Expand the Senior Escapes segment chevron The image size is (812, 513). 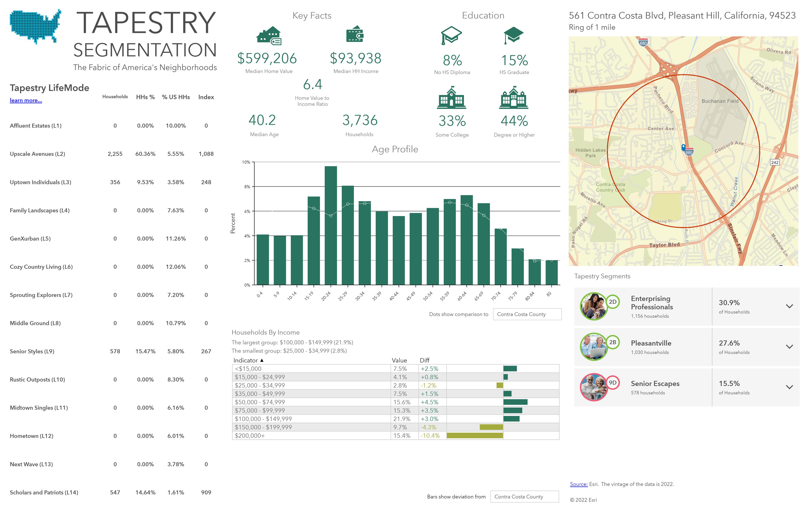pos(789,387)
